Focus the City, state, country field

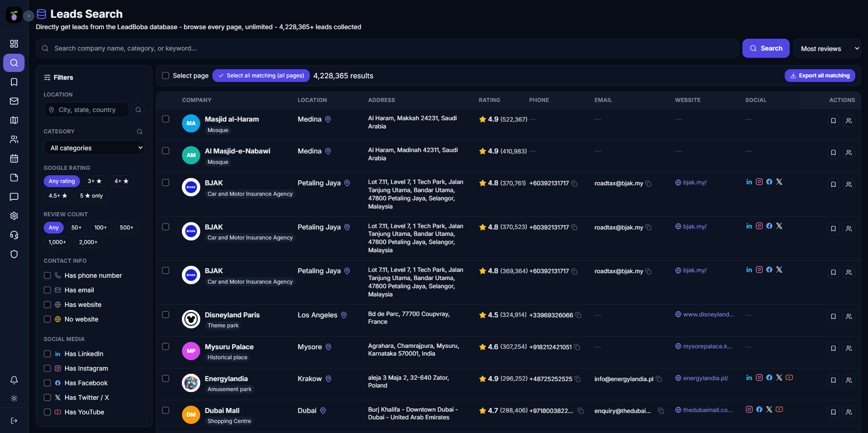[86, 110]
